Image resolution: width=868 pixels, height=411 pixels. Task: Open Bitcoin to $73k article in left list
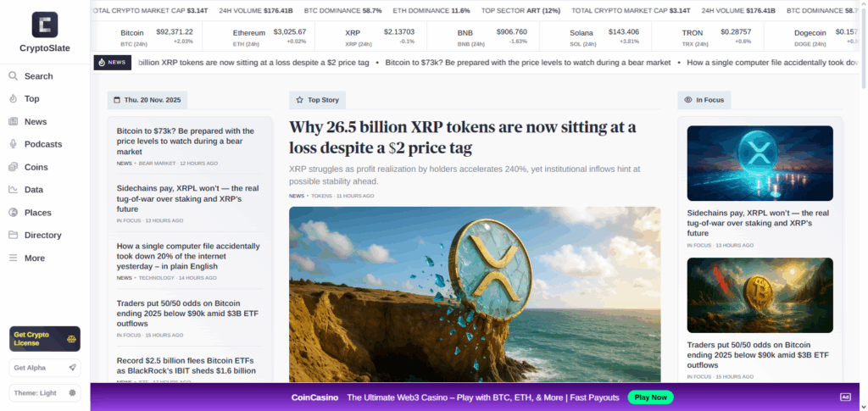pyautogui.click(x=186, y=141)
